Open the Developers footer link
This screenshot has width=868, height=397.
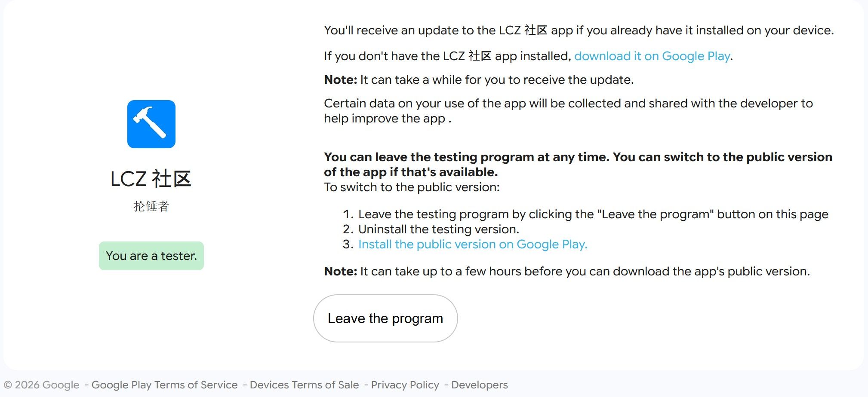click(x=479, y=385)
